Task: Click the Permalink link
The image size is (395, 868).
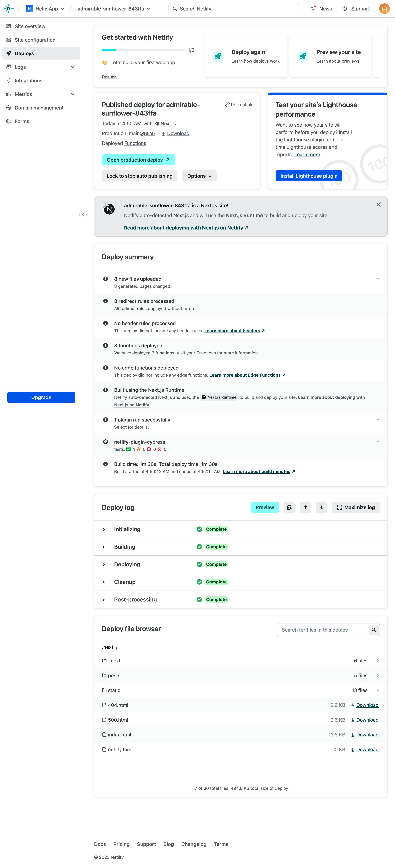Action: [x=239, y=105]
